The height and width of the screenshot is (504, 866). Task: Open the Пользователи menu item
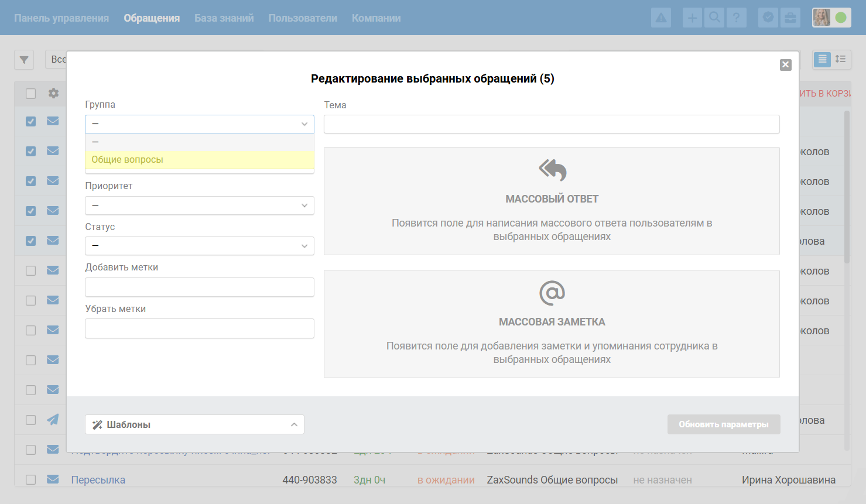pyautogui.click(x=303, y=18)
